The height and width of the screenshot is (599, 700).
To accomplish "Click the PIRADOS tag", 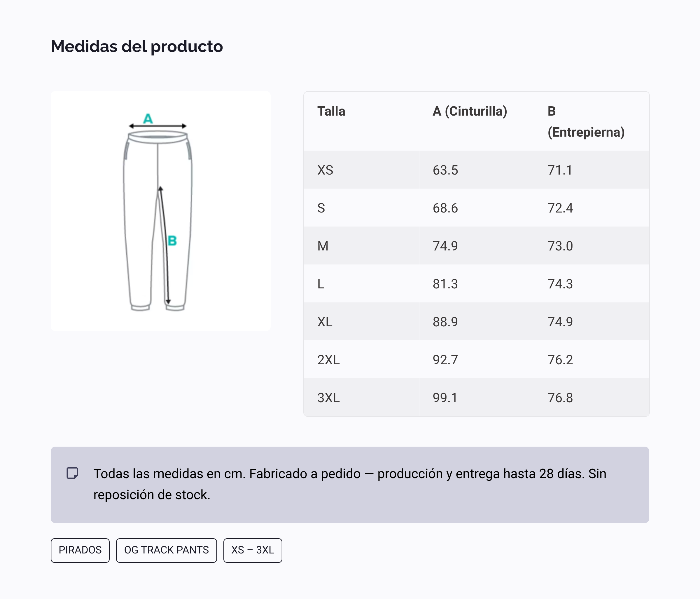I will click(80, 550).
